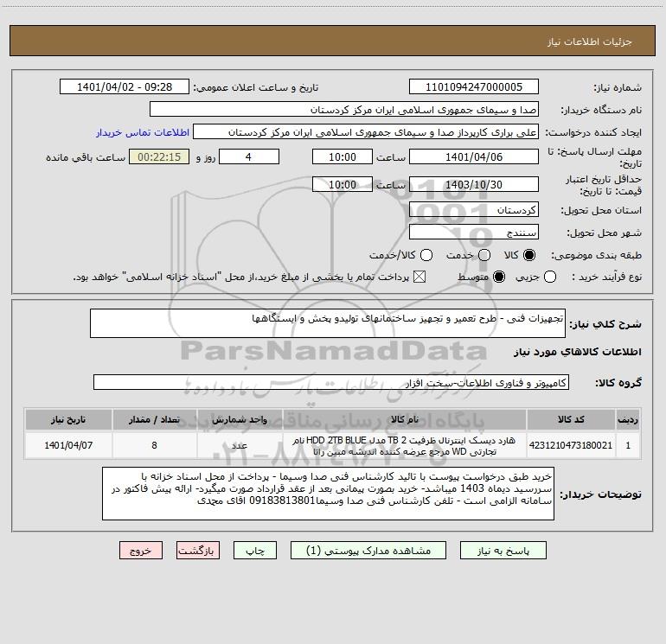This screenshot has height=644, width=666.
Task: Click the response deadline date 1401/04/06
Action: pyautogui.click(x=474, y=156)
